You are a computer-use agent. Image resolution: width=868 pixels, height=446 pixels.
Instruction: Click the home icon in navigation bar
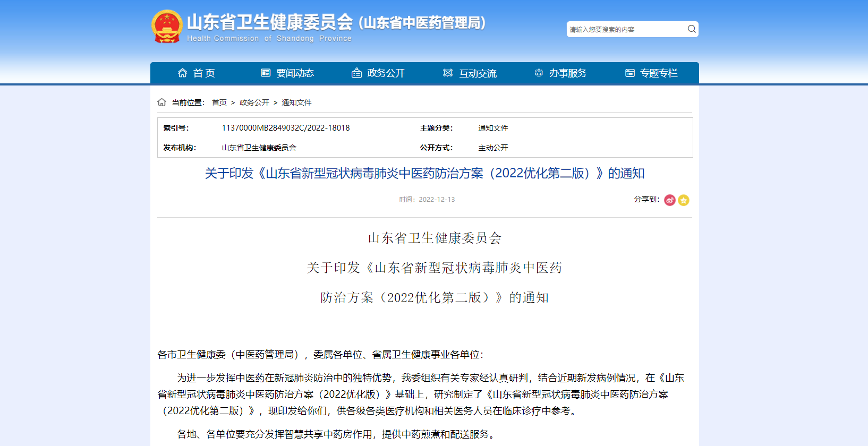pos(182,73)
